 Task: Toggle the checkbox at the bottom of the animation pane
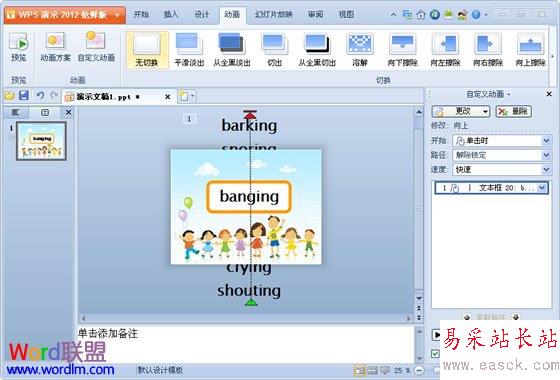[435, 354]
